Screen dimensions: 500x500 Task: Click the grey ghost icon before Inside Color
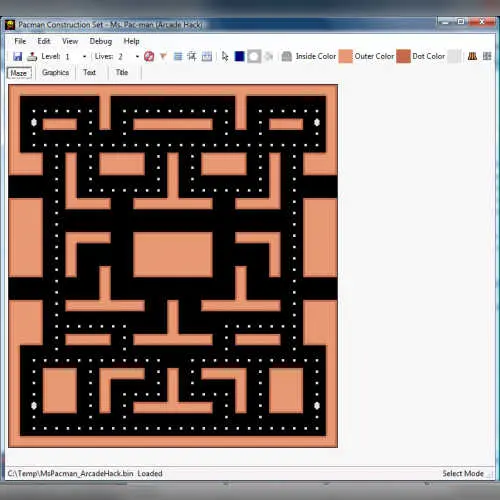pyautogui.click(x=287, y=56)
